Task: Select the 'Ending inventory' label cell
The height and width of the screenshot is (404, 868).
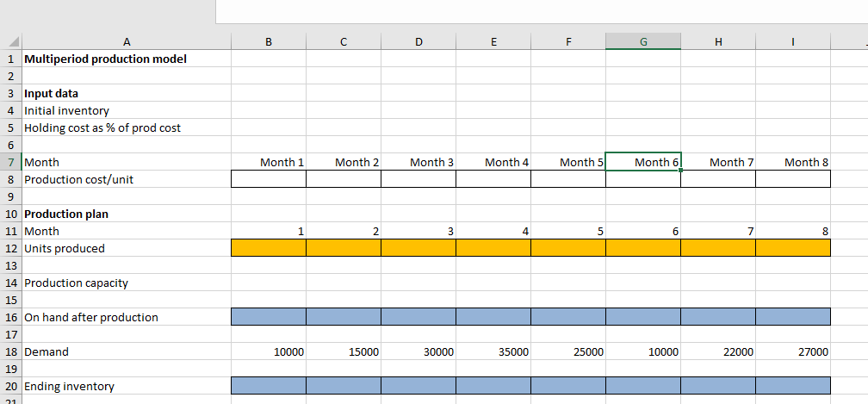Action: click(x=127, y=386)
